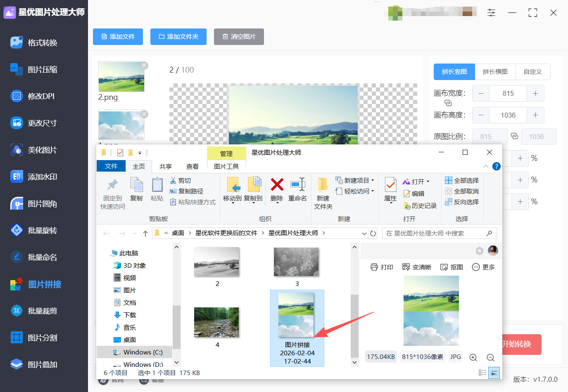Click the Explorer search box
568x392 pixels.
(439, 234)
